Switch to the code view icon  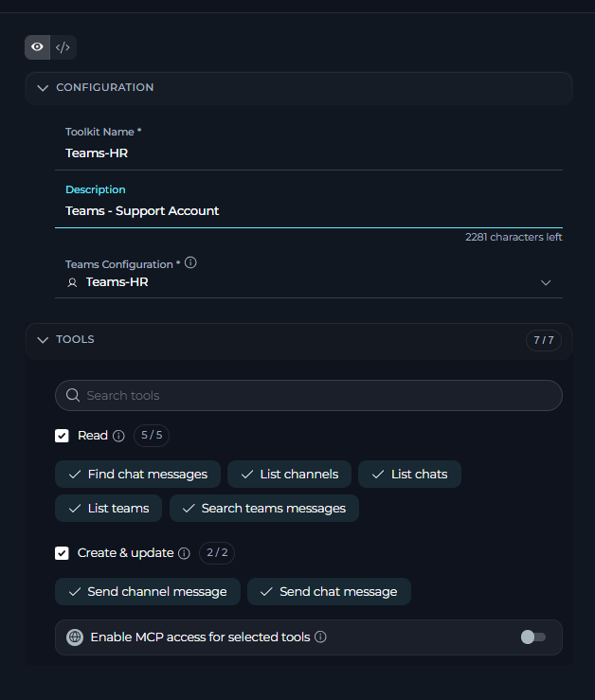(63, 46)
